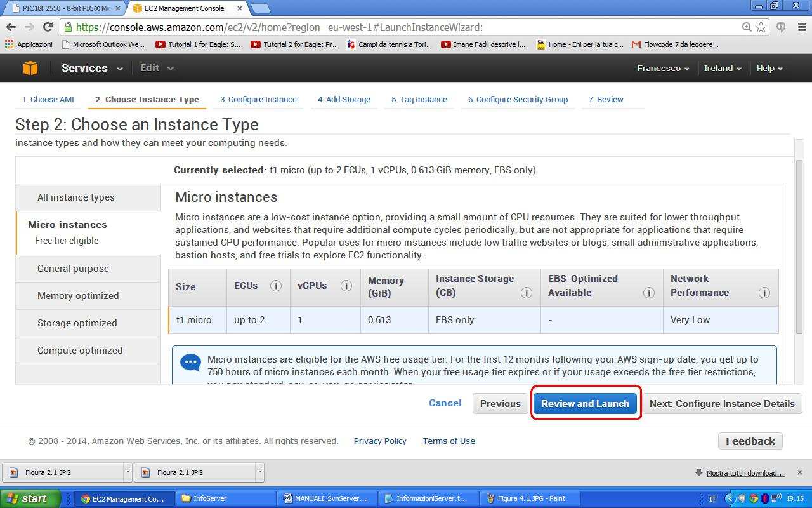Select Micro instances category

pos(88,232)
